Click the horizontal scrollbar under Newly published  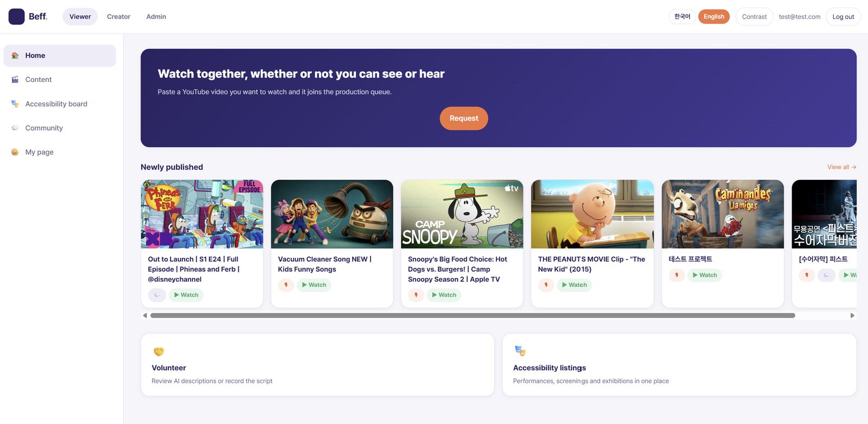[x=473, y=315]
